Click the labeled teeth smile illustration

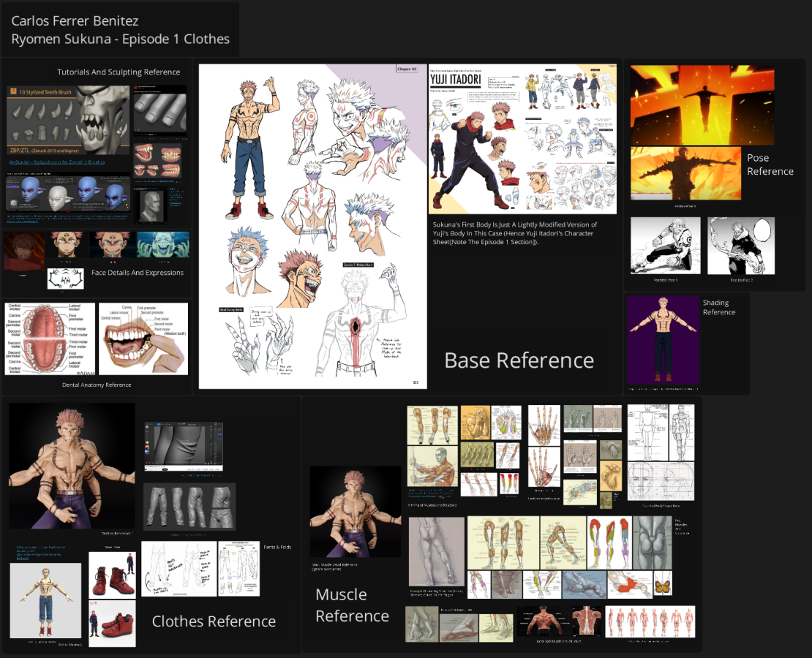pyautogui.click(x=143, y=339)
